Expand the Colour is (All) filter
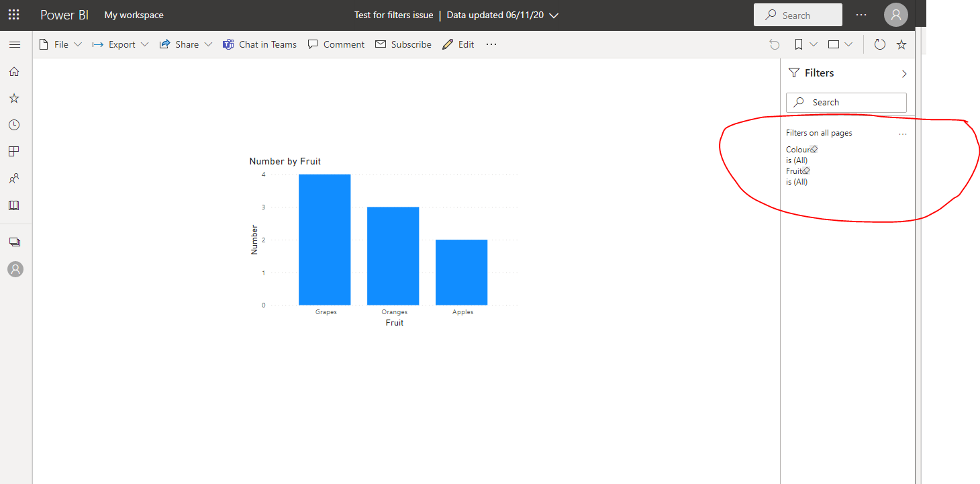Image resolution: width=980 pixels, height=484 pixels. (x=797, y=160)
